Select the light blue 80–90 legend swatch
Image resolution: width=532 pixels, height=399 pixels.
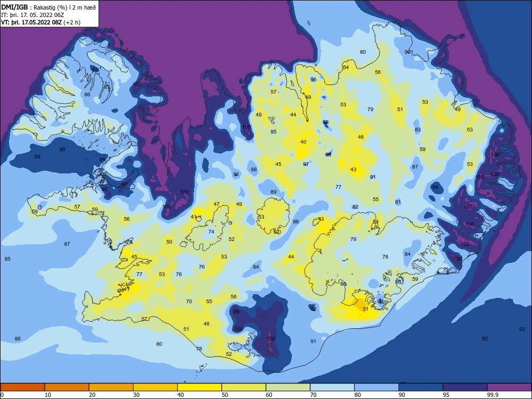click(x=377, y=387)
